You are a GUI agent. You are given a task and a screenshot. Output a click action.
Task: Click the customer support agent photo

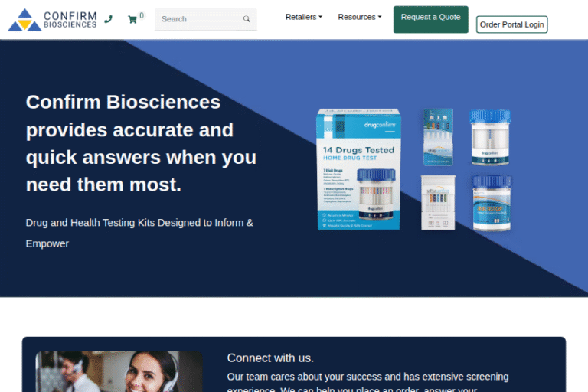click(x=119, y=371)
